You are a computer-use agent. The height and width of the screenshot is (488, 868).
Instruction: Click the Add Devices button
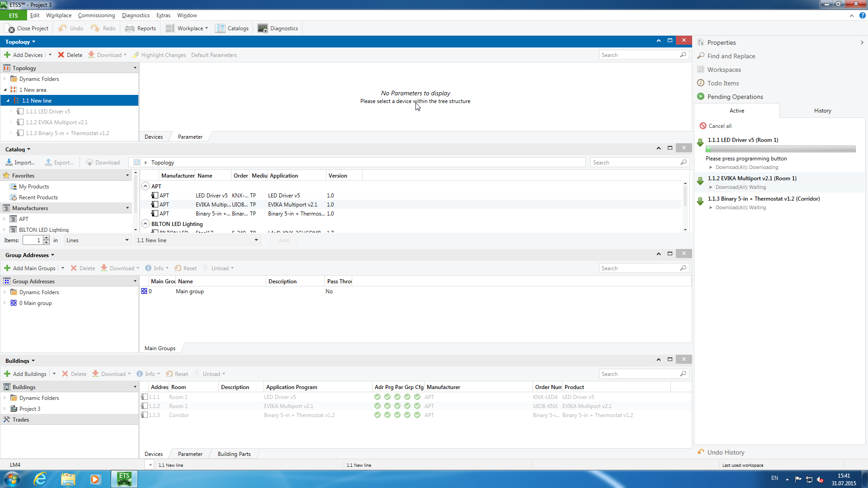(24, 55)
